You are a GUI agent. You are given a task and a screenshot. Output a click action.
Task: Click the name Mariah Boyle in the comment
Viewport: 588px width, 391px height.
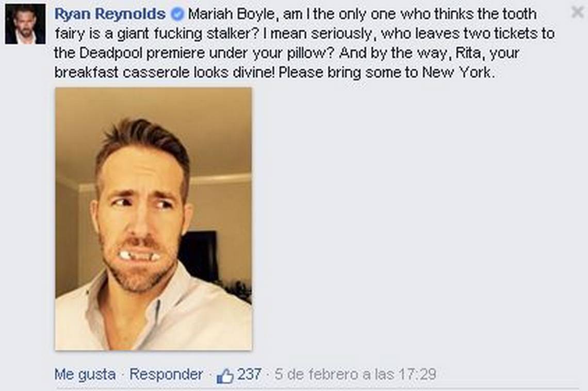tap(232, 14)
